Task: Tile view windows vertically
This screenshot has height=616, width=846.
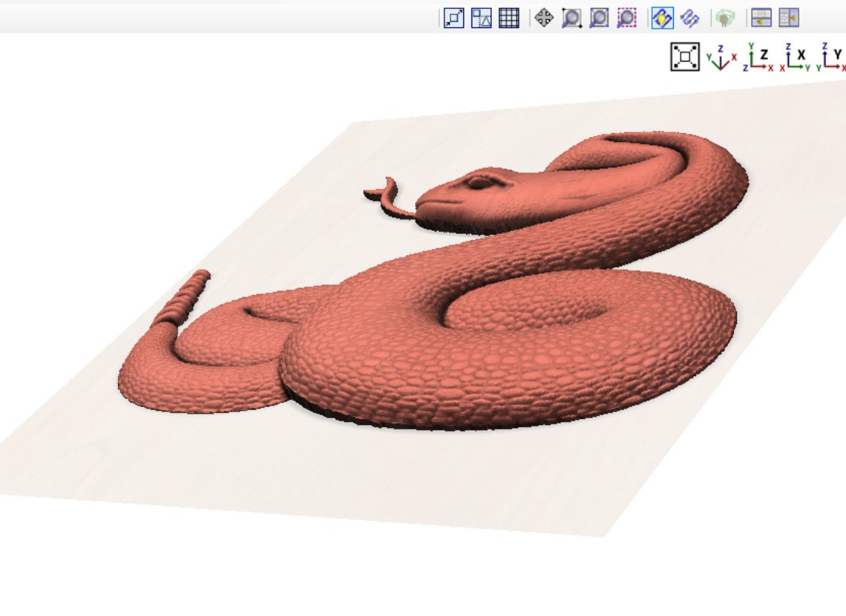Action: click(790, 19)
